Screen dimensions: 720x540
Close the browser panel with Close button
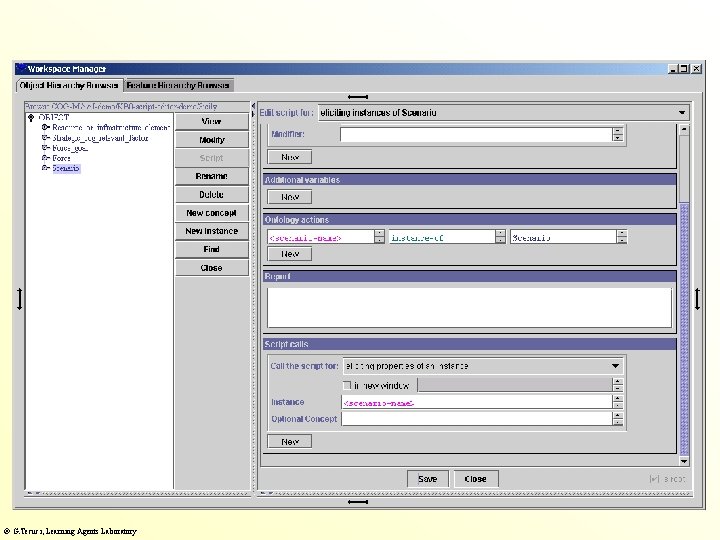212,268
